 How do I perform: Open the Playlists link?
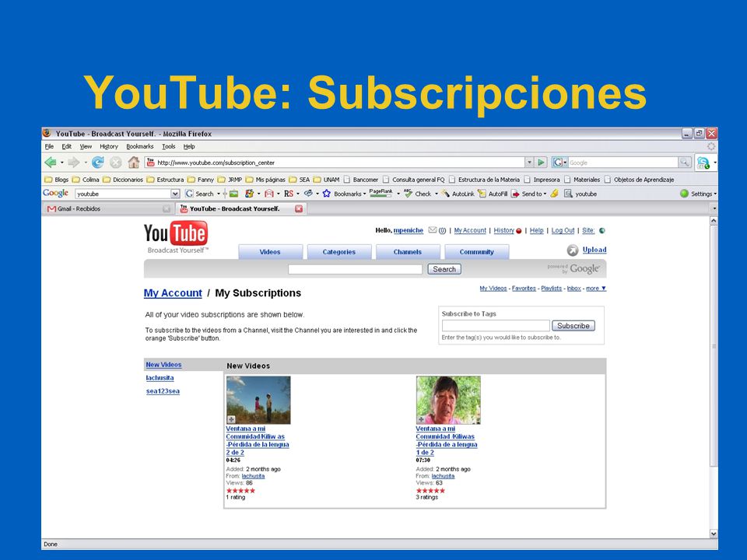pos(551,288)
